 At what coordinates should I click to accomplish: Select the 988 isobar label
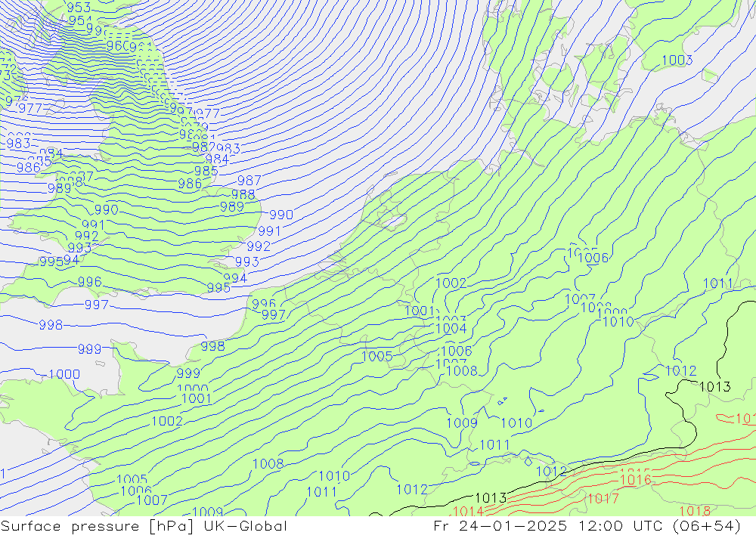[x=243, y=194]
